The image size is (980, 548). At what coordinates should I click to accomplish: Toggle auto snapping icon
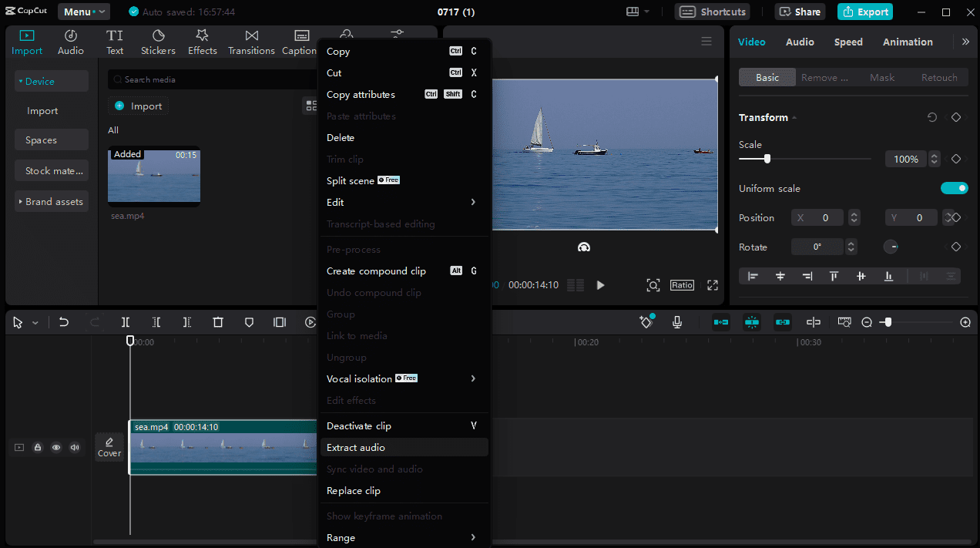tap(752, 322)
